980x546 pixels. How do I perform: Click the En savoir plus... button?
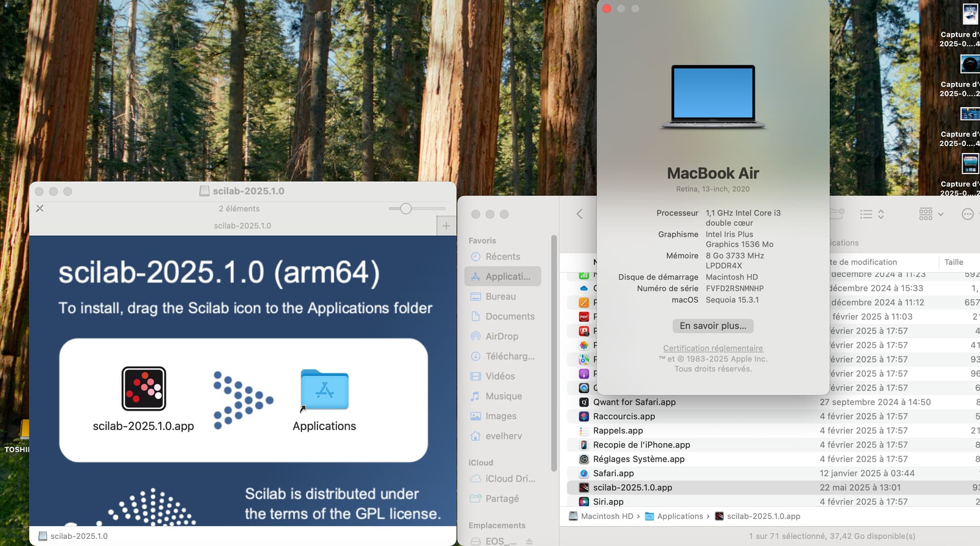tap(713, 326)
